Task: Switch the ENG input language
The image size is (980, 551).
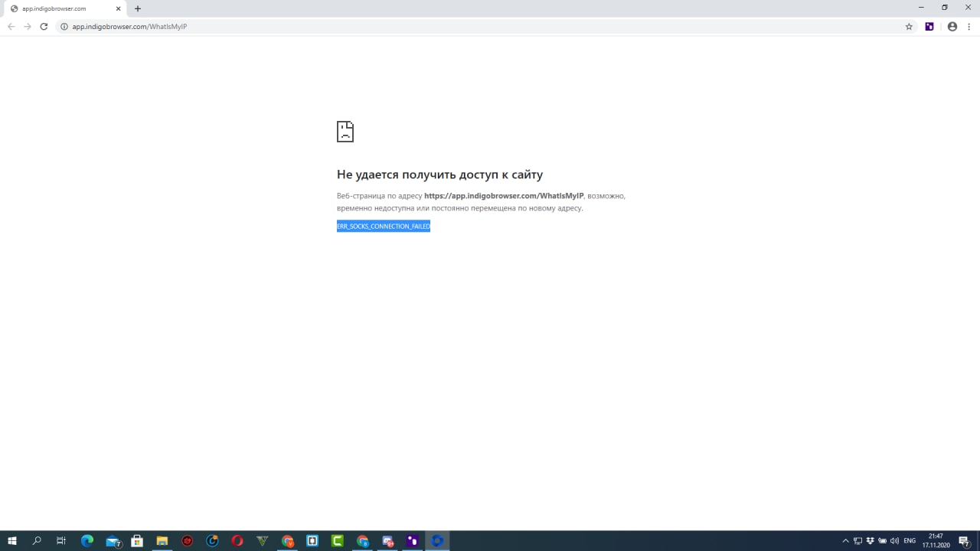Action: 910,541
